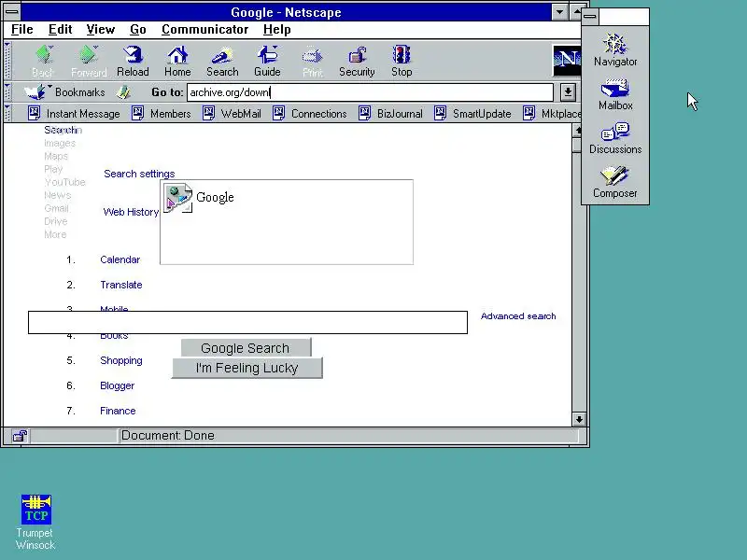Follow the Calendar link
This screenshot has height=560, width=747.
[x=120, y=259]
